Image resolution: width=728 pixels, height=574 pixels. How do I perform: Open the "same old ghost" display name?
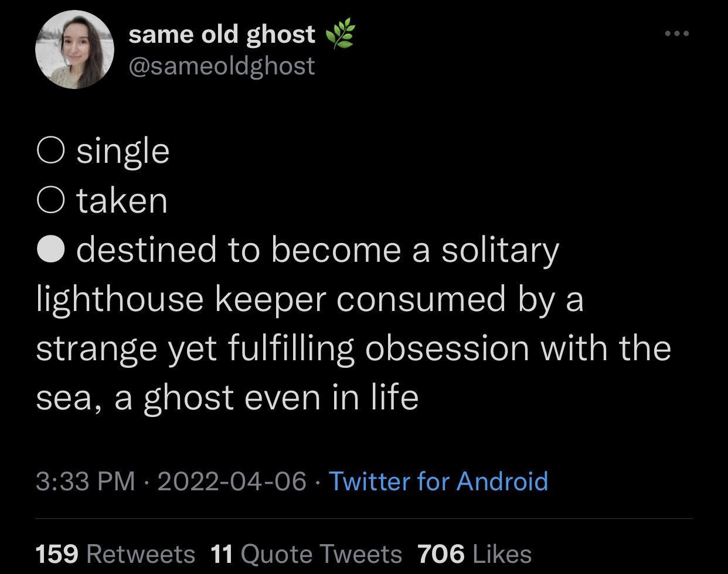[x=222, y=35]
